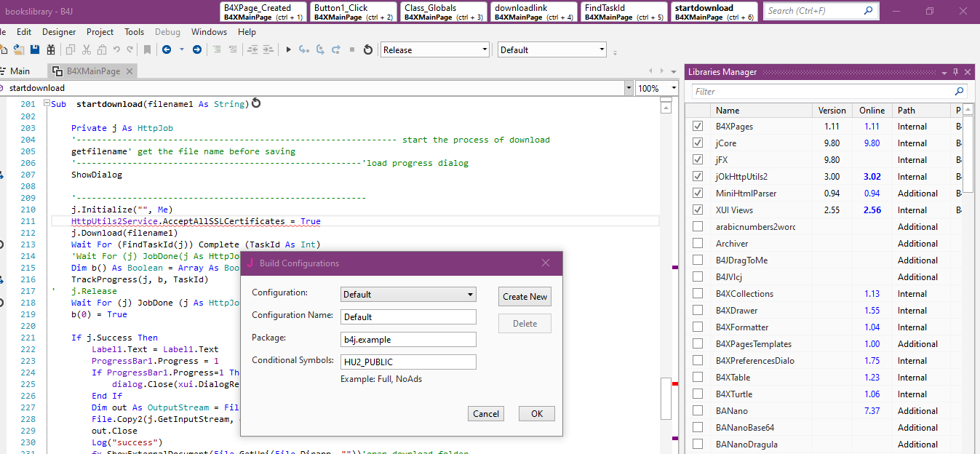Open the Designer menu
Screen dimensions: 980x454
pyautogui.click(x=59, y=32)
